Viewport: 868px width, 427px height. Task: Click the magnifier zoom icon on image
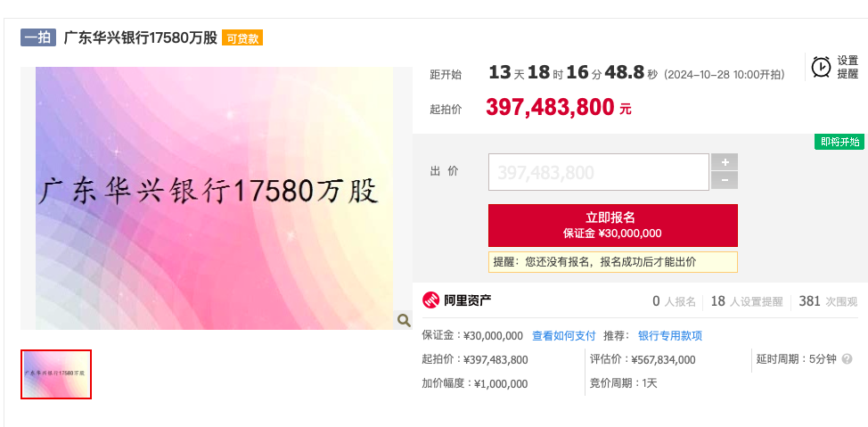403,320
